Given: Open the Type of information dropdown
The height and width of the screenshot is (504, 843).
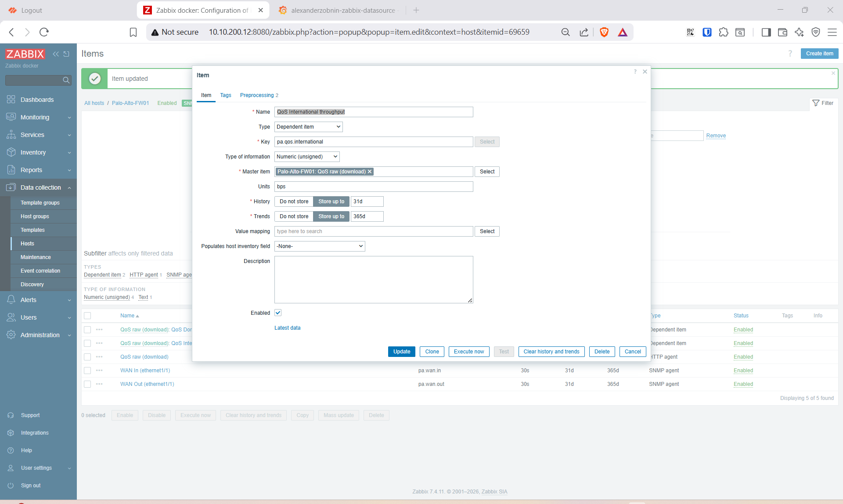Looking at the screenshot, I should coord(307,157).
